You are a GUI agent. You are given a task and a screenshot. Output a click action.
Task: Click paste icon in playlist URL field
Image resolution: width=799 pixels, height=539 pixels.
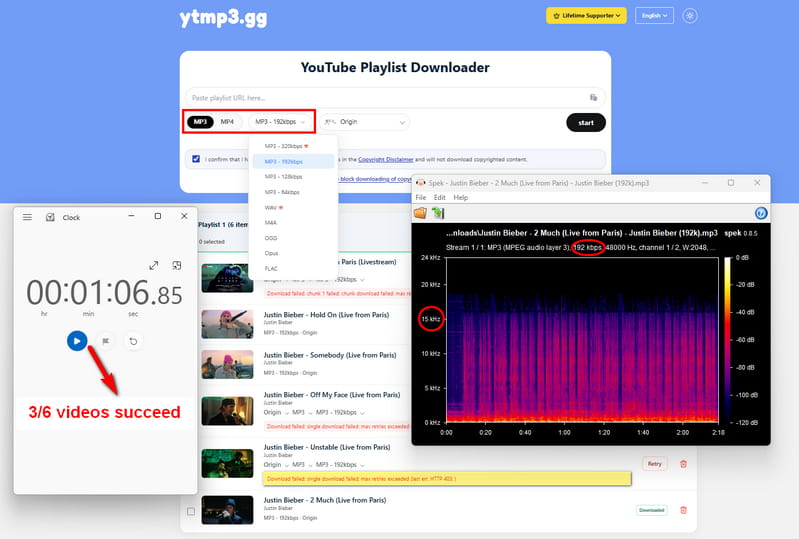(593, 97)
